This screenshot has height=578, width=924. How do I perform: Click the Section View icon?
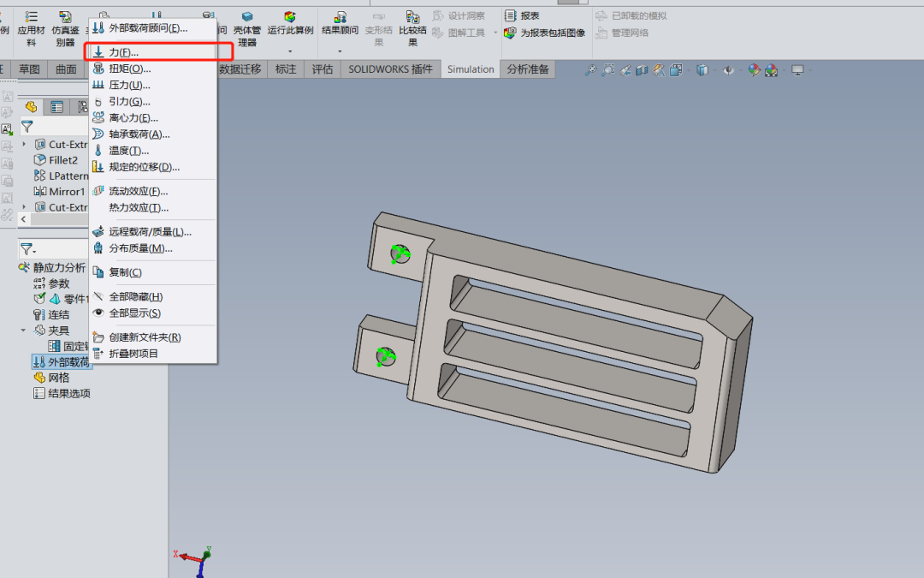[642, 70]
